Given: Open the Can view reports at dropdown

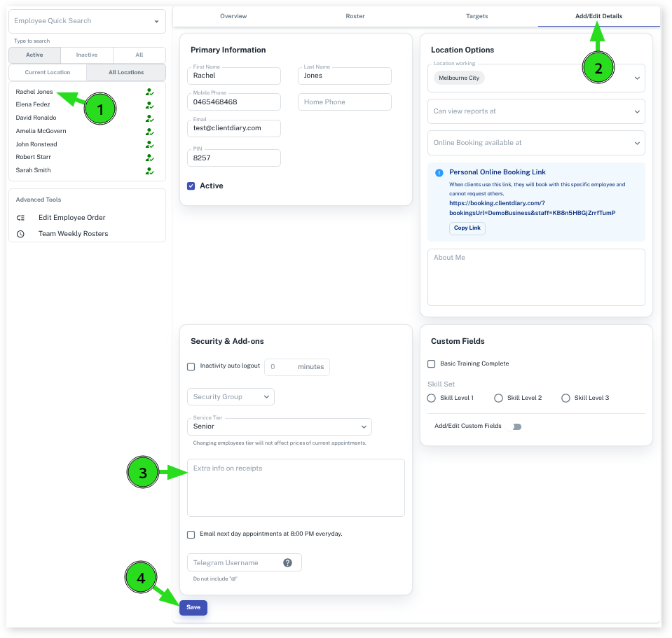Looking at the screenshot, I should (535, 111).
